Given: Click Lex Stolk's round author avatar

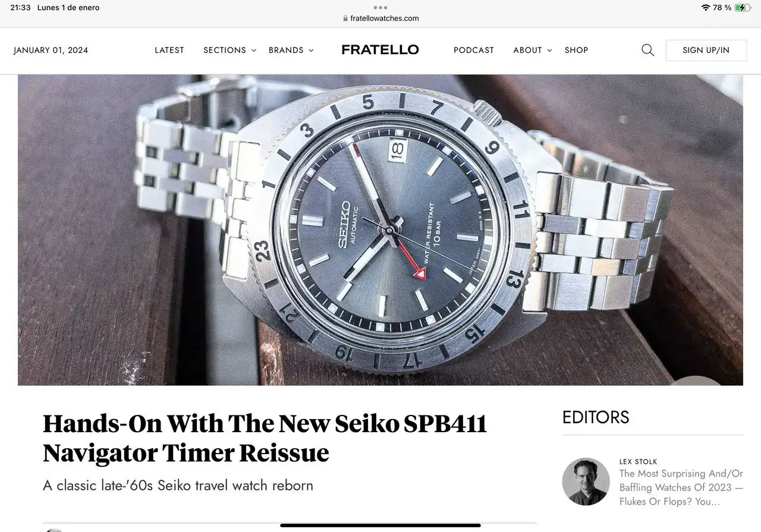Looking at the screenshot, I should click(586, 481).
